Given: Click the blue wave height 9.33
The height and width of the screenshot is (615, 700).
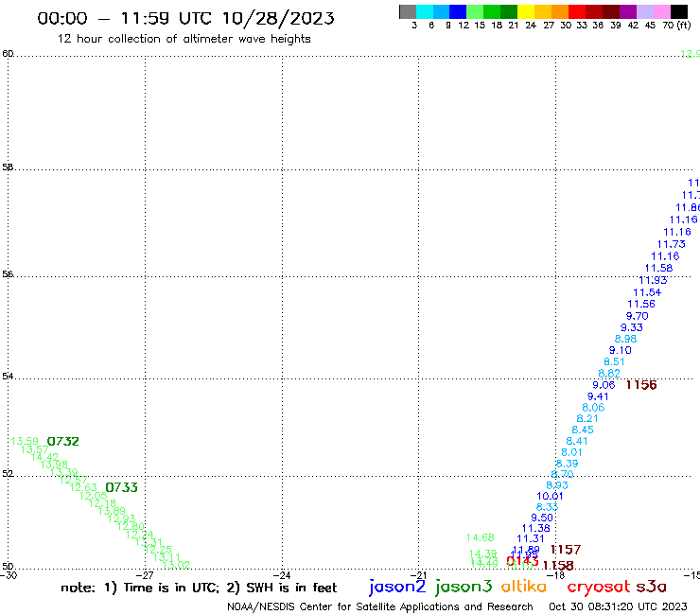Looking at the screenshot, I should [x=632, y=327].
